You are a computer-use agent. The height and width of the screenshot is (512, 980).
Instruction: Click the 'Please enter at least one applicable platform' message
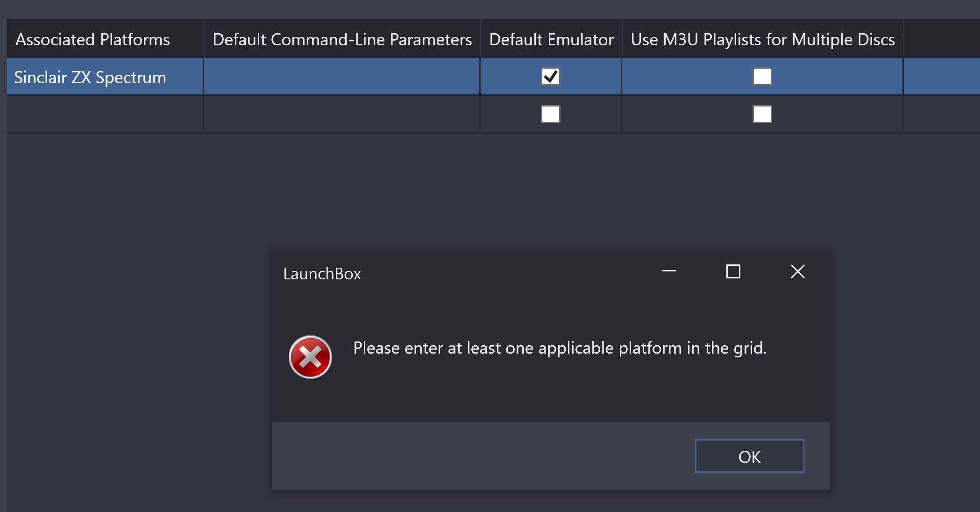[560, 348]
